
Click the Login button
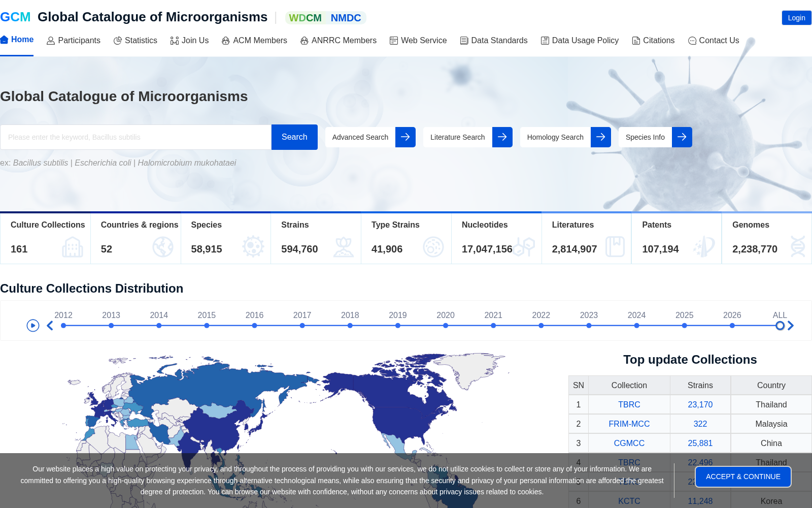click(796, 18)
